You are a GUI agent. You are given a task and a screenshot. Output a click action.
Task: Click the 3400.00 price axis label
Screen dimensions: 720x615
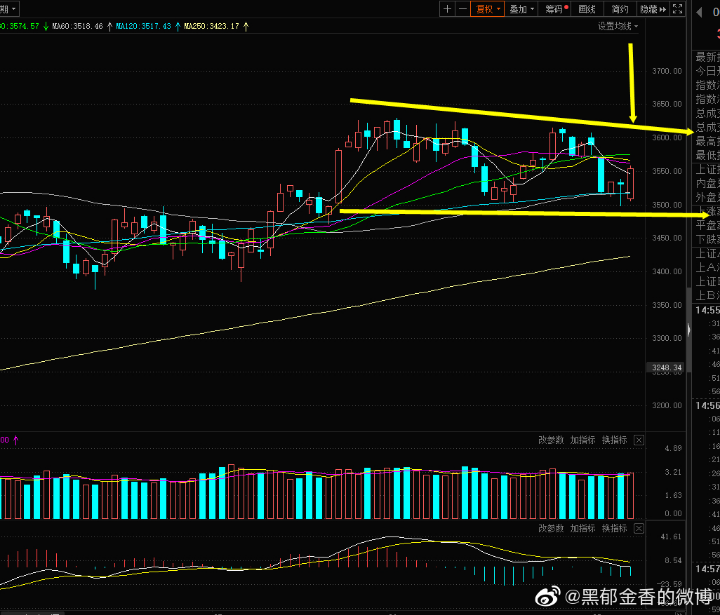pyautogui.click(x=667, y=271)
